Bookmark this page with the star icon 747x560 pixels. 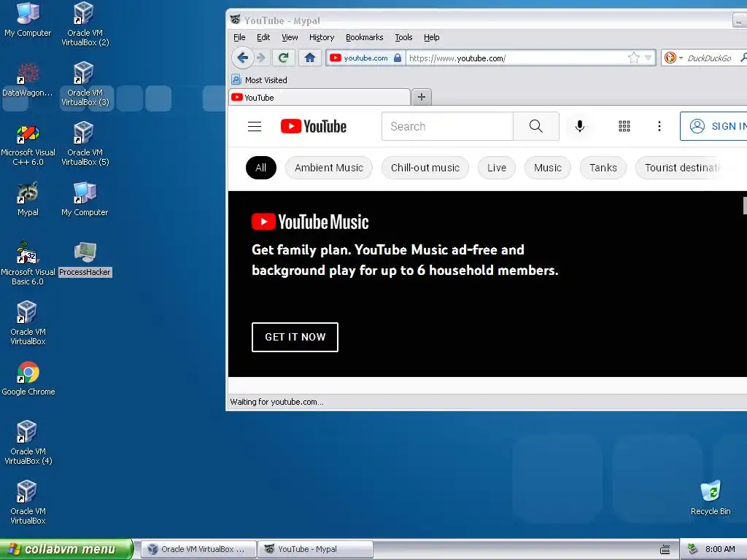(634, 58)
